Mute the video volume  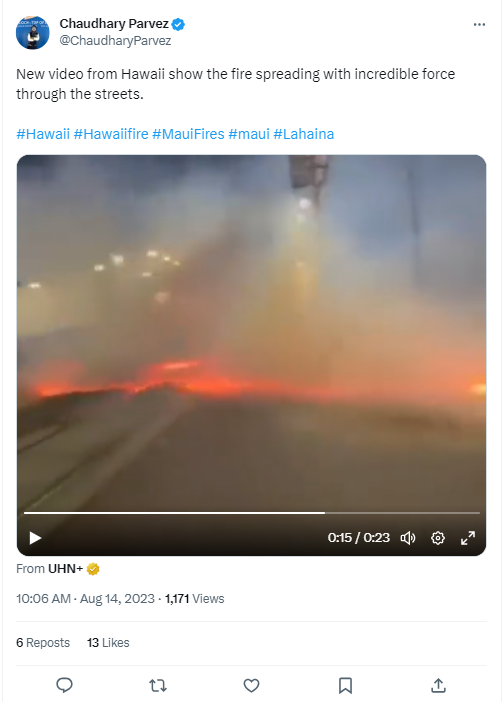pos(408,538)
